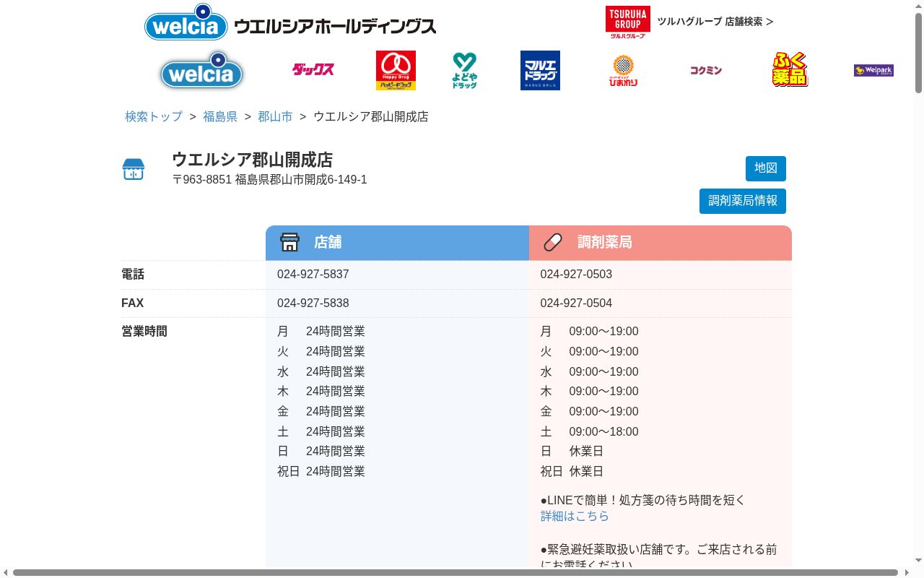
Task: Choose the ダックス brand logo
Action: tap(313, 70)
